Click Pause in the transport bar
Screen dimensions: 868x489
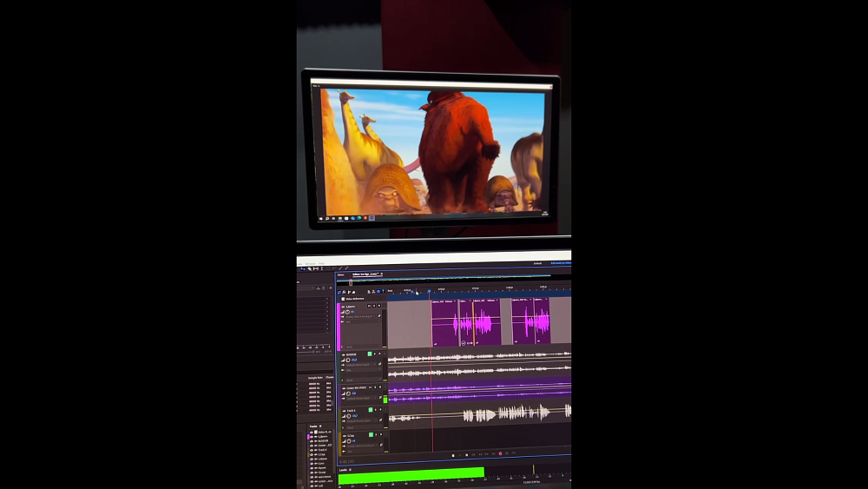click(x=467, y=455)
